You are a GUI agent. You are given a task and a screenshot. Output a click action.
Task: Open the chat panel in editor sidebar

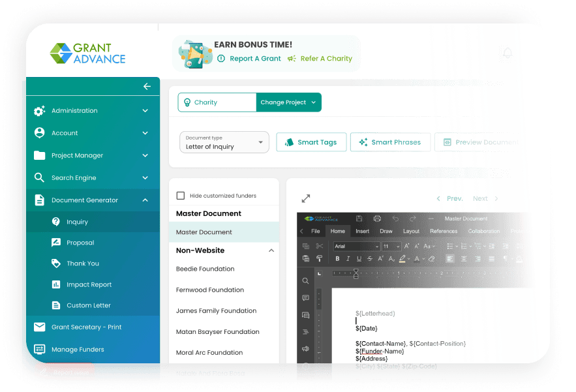pyautogui.click(x=305, y=315)
